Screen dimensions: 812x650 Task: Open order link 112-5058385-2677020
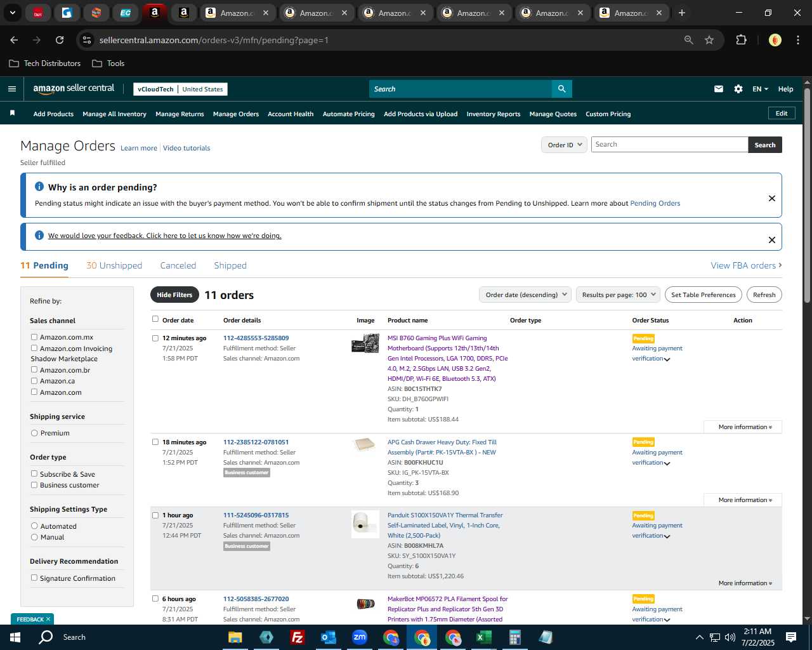[256, 599]
